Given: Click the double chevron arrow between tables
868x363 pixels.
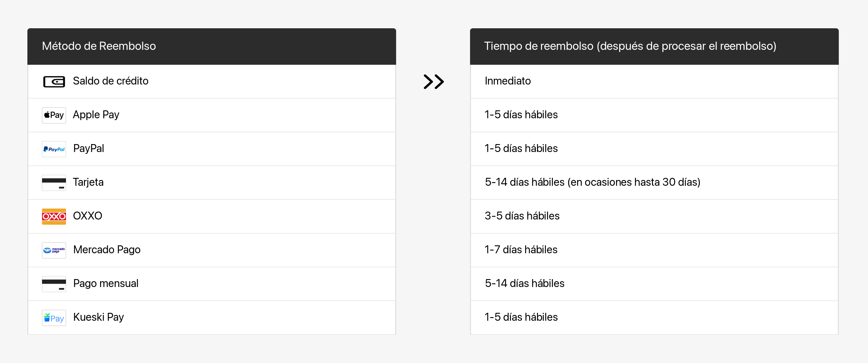Looking at the screenshot, I should (433, 81).
